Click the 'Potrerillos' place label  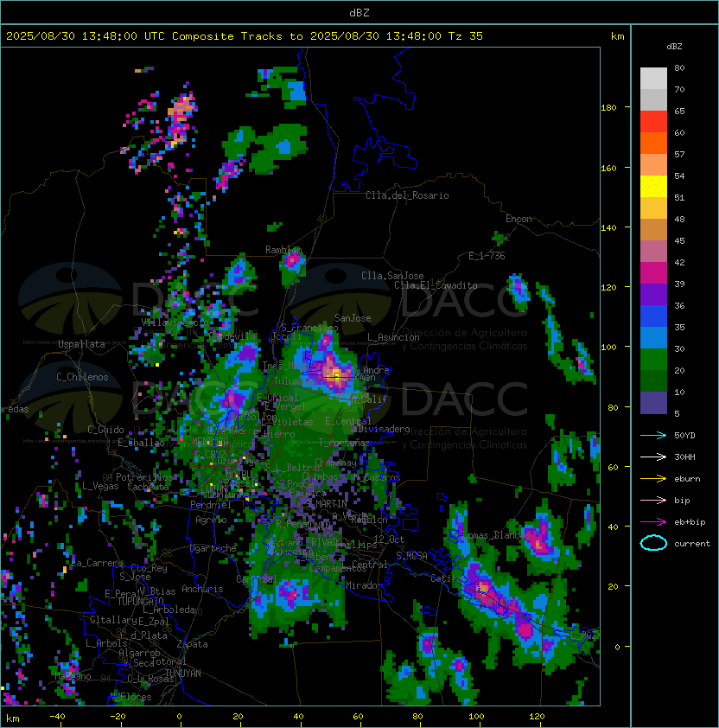click(144, 477)
